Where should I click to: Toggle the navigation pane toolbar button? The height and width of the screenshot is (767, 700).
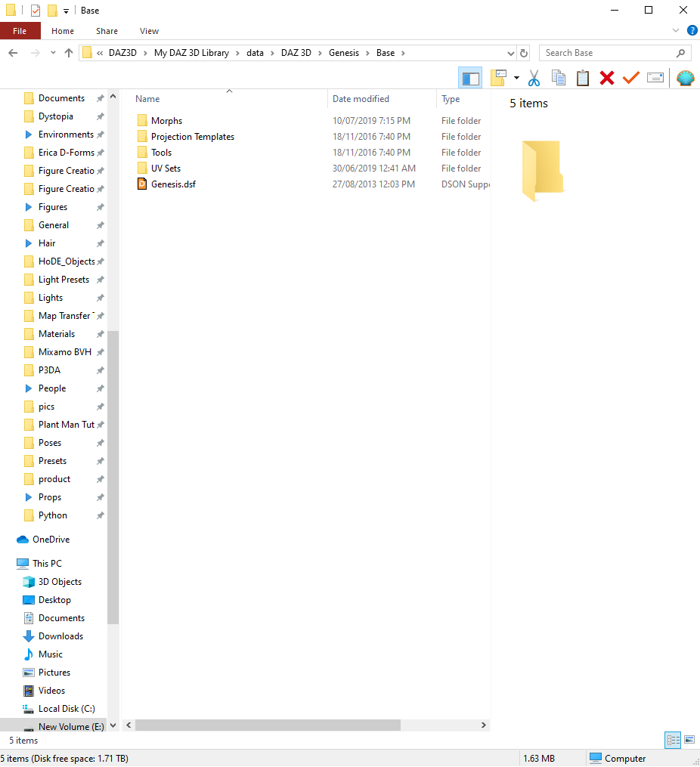click(470, 79)
